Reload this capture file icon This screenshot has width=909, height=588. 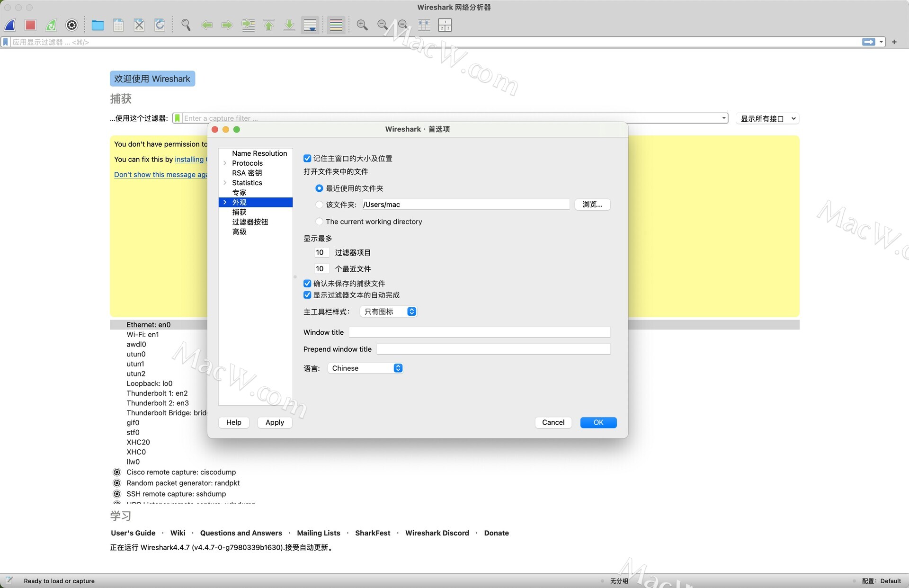pos(160,25)
